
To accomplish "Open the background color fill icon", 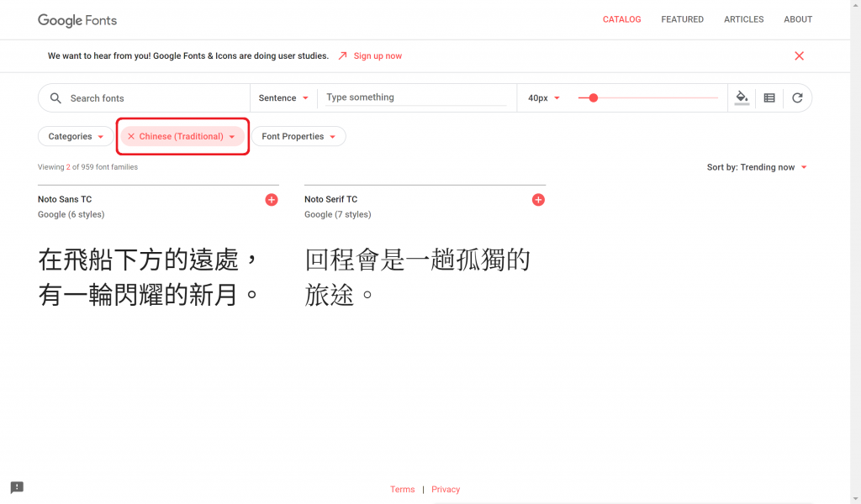I will [x=742, y=97].
